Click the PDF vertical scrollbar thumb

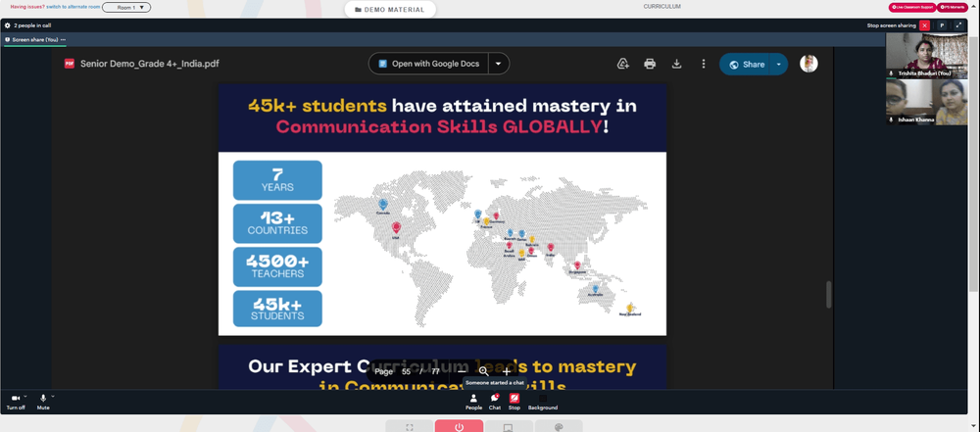tap(829, 295)
